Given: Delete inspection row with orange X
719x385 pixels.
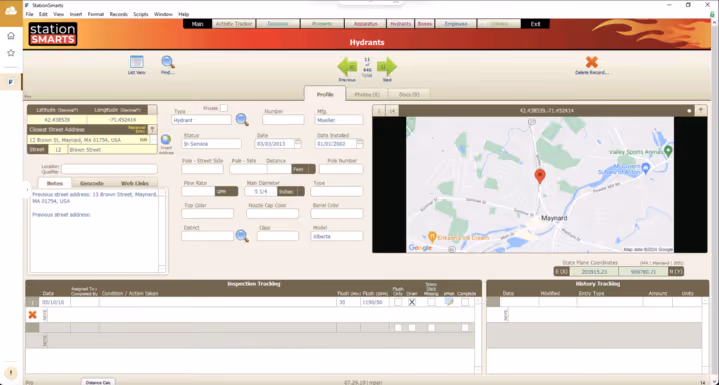Looking at the screenshot, I should pyautogui.click(x=32, y=315).
